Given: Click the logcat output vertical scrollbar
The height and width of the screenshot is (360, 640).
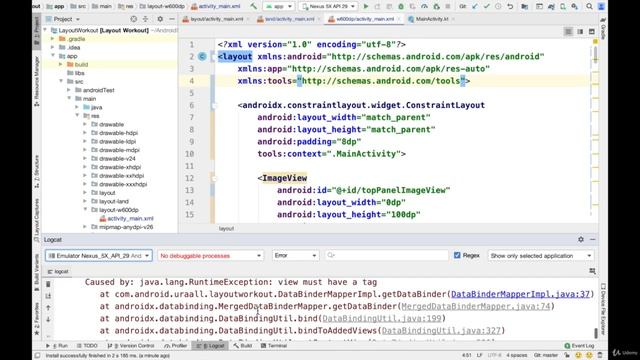Looking at the screenshot, I should [x=596, y=333].
